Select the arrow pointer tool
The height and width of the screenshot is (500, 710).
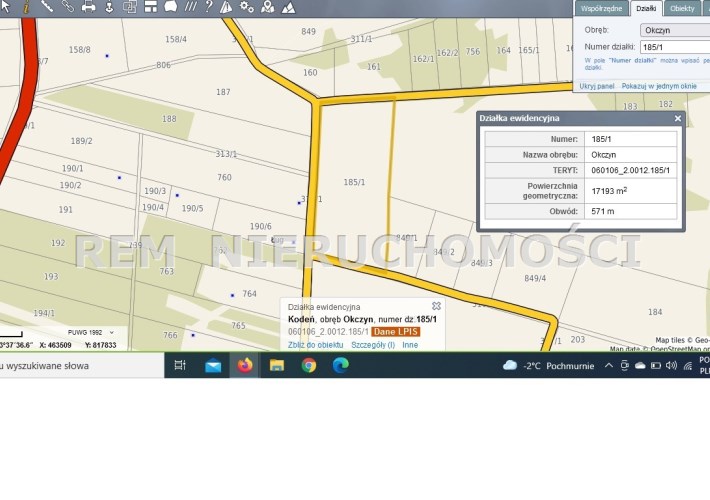point(5,6)
